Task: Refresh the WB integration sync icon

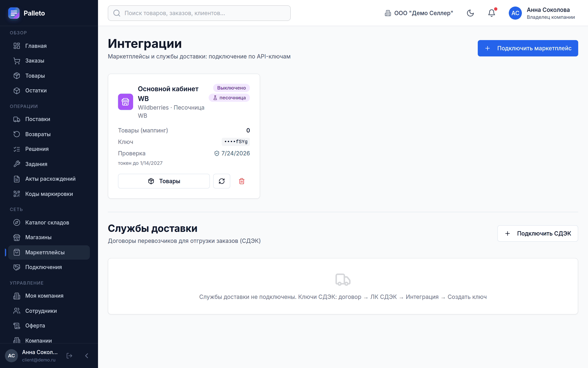Action: 222,181
